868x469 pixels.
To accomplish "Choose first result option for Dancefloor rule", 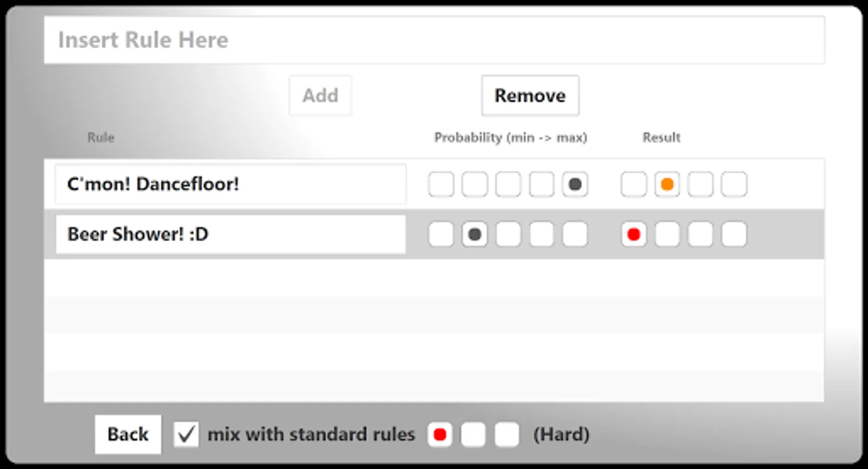I will coord(633,184).
